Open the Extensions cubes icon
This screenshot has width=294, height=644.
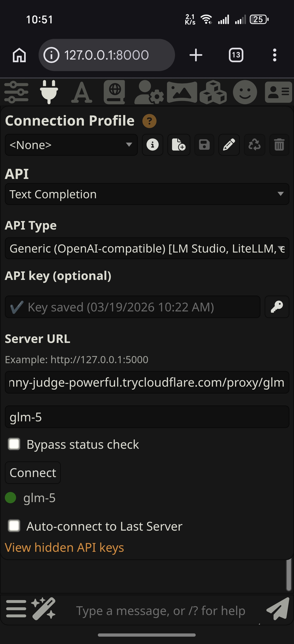(x=213, y=92)
